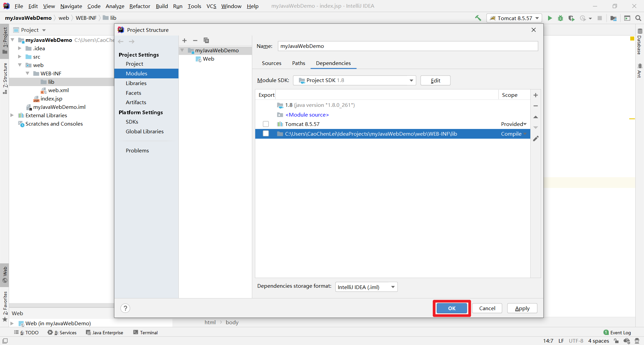Open Project Structure toolbar icon
This screenshot has width=644, height=345.
tap(613, 18)
